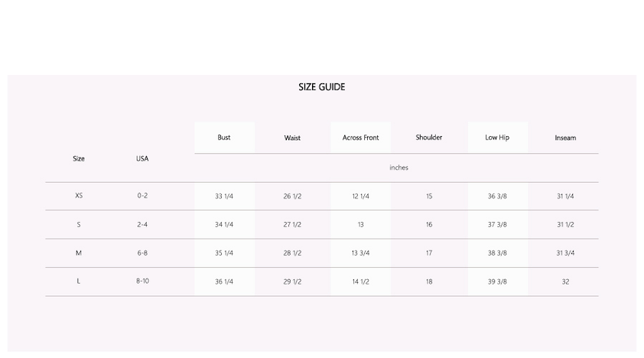Click the Size column header
Image resolution: width=644 pixels, height=358 pixels.
[79, 158]
